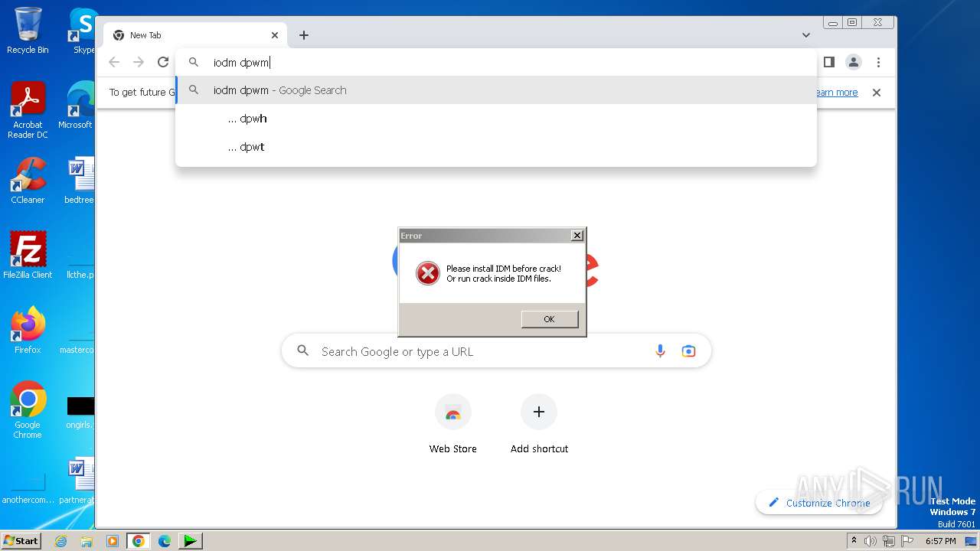Open the Web Store shortcut
Screen dimensions: 980x551
tap(452, 425)
